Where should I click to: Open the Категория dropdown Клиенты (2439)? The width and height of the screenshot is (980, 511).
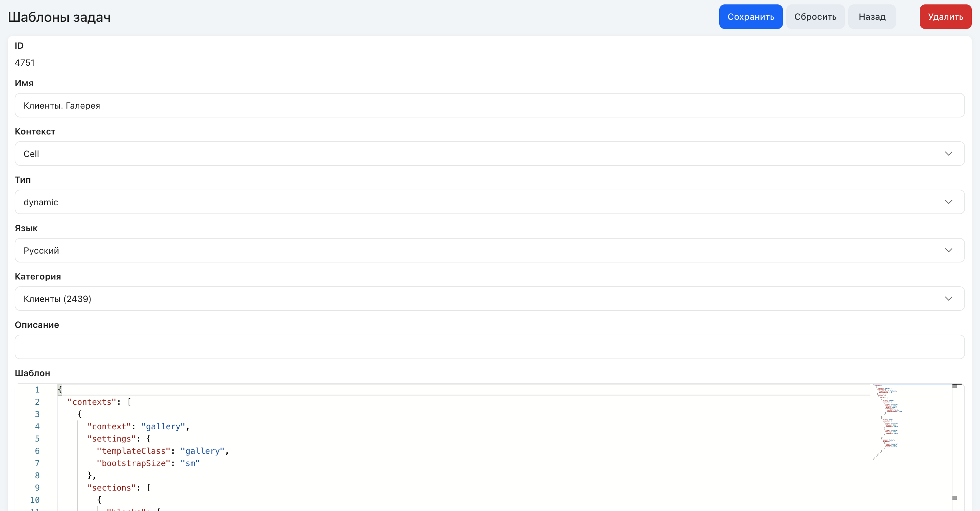point(489,299)
